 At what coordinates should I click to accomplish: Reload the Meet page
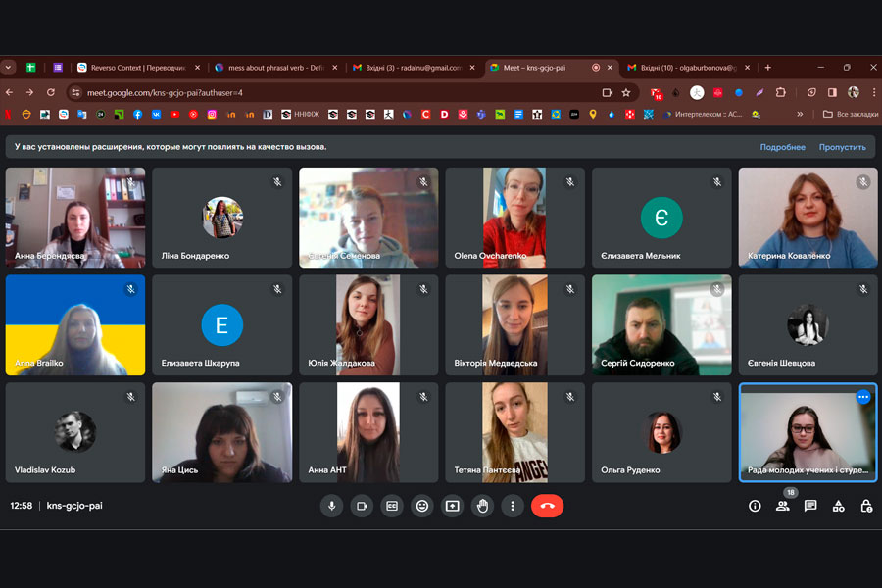(51, 92)
